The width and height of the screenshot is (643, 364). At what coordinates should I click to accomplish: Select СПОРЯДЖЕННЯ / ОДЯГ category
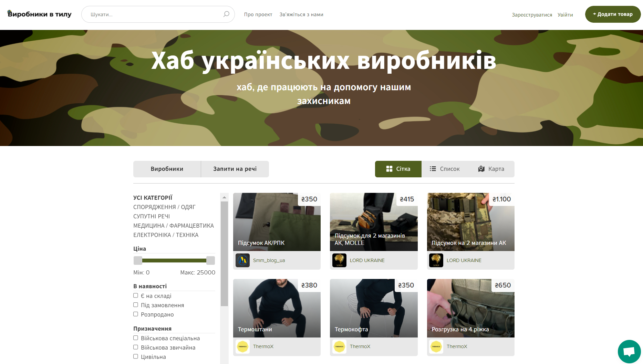(164, 207)
